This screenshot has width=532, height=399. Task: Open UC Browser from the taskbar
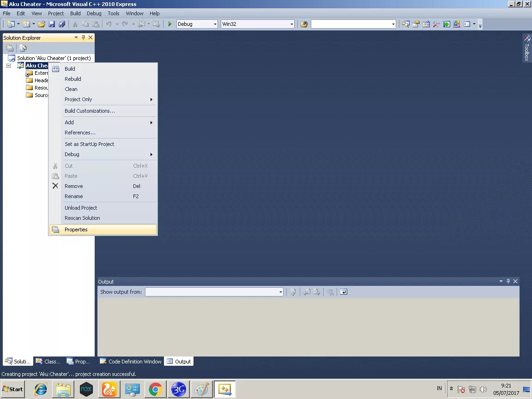[x=109, y=389]
